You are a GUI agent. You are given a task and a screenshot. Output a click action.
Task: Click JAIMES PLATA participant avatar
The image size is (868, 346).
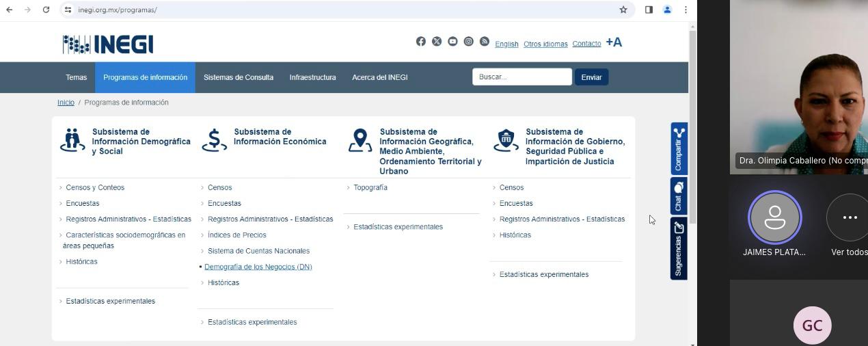click(775, 217)
